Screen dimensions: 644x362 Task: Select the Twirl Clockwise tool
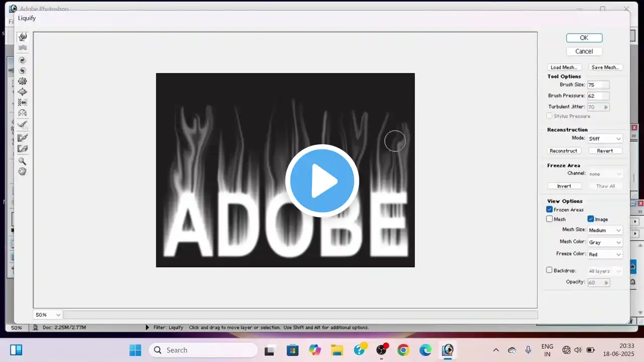point(22,60)
